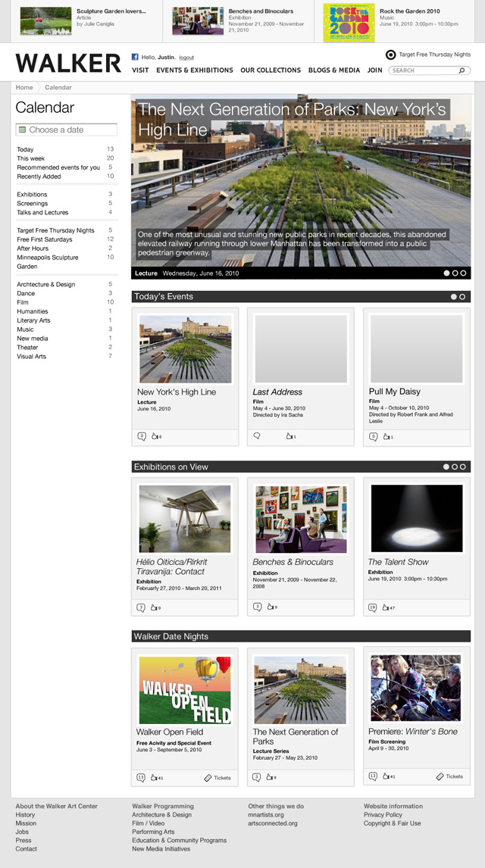Open the Choose a date picker
This screenshot has height=868, width=485.
(x=67, y=130)
